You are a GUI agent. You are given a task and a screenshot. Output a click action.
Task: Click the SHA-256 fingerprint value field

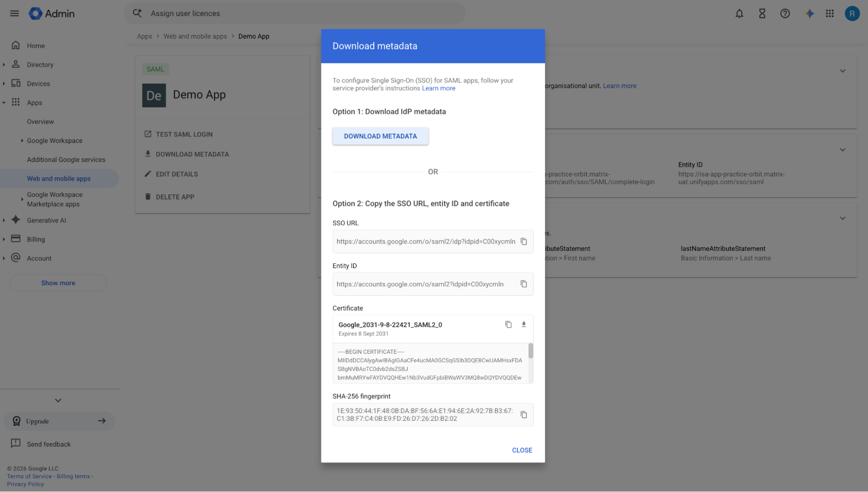tap(433, 415)
